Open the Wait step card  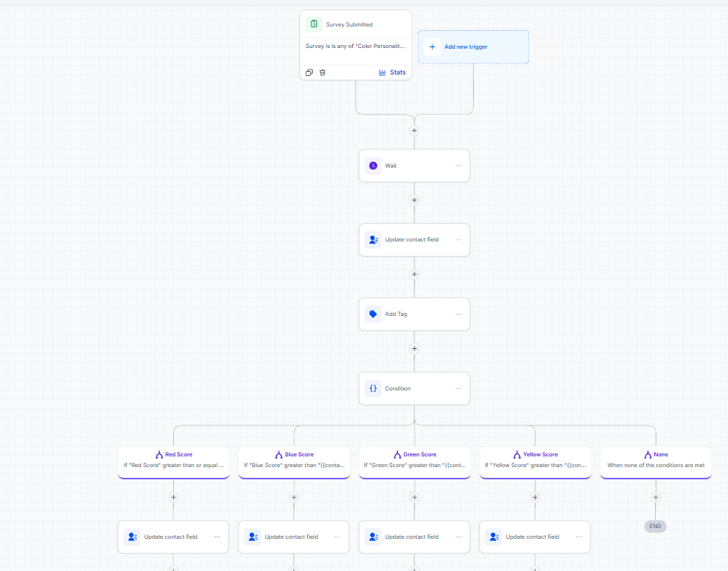tap(414, 165)
